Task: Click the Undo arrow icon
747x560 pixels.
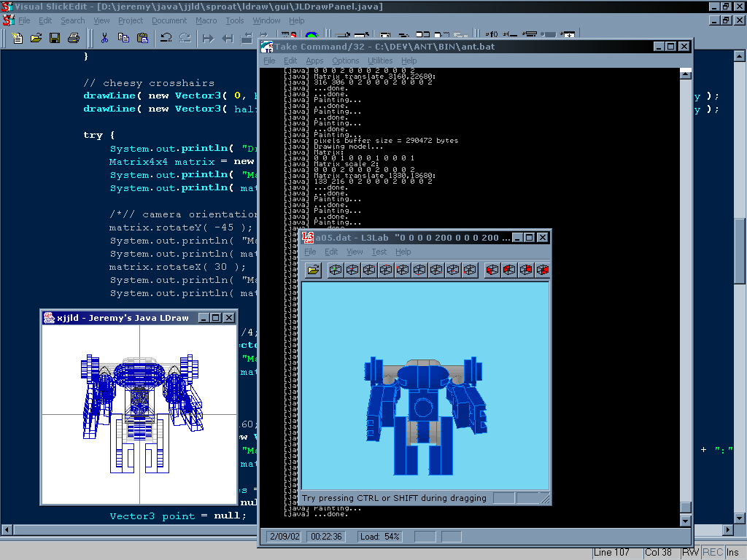Action: pyautogui.click(x=166, y=38)
